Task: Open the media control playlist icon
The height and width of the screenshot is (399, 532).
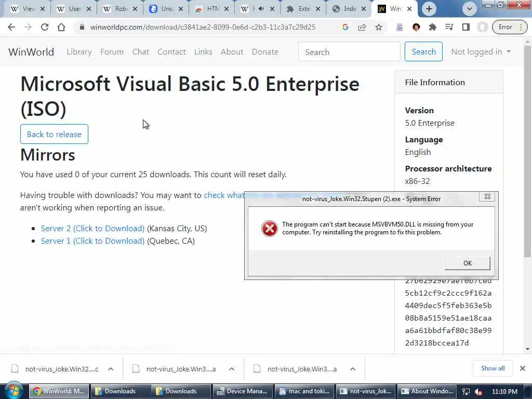Action: coord(449,27)
